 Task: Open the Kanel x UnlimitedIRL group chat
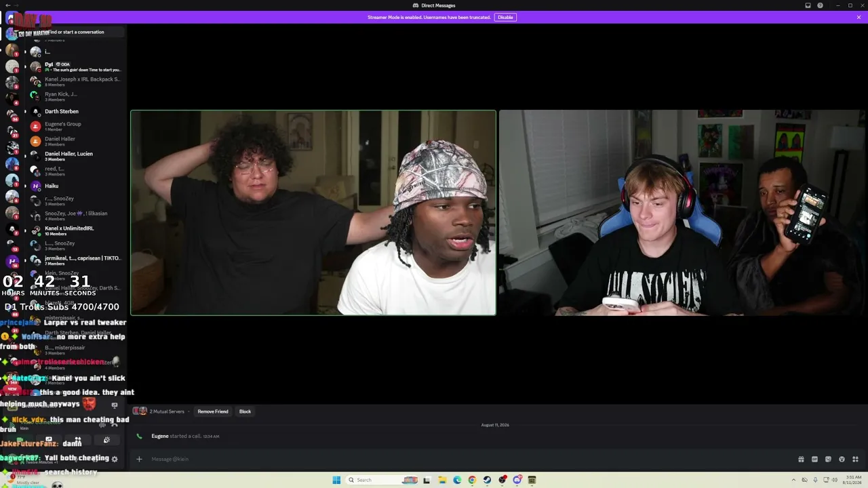click(75, 230)
